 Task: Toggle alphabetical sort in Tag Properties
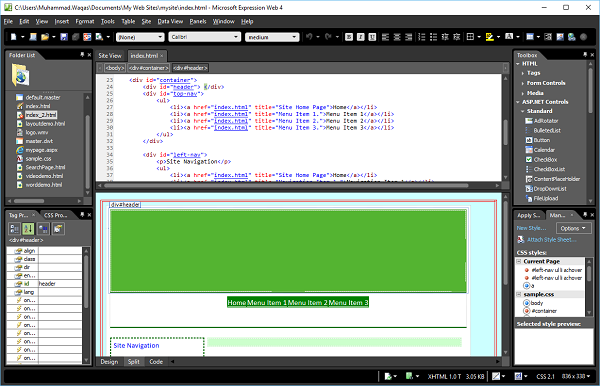28,229
